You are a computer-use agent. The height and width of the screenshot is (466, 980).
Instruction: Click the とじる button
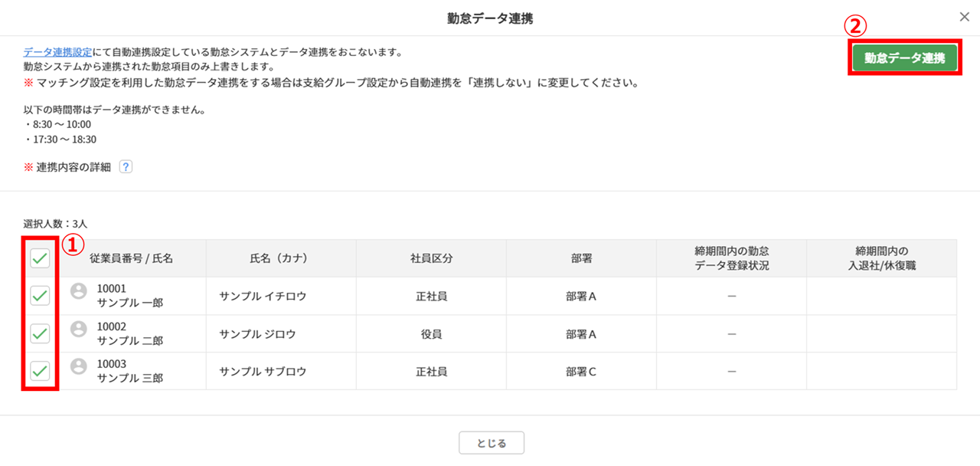tap(492, 443)
